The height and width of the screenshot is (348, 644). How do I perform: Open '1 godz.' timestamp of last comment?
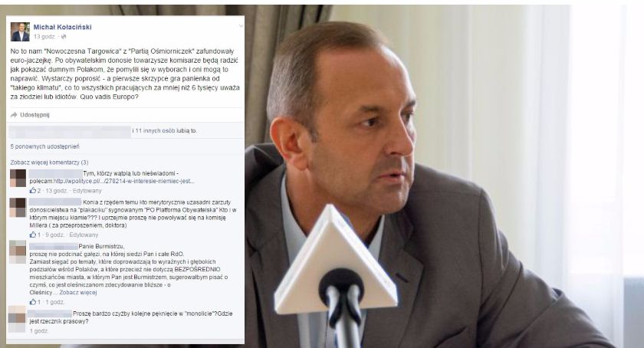tap(39, 330)
